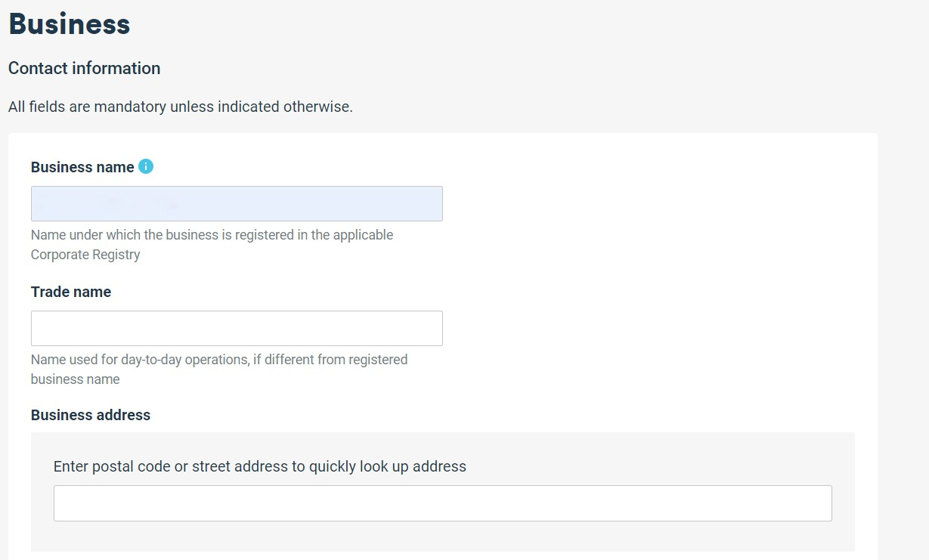Screen dimensions: 929x560
Task: Focus the Trade name input field
Action: (x=237, y=329)
